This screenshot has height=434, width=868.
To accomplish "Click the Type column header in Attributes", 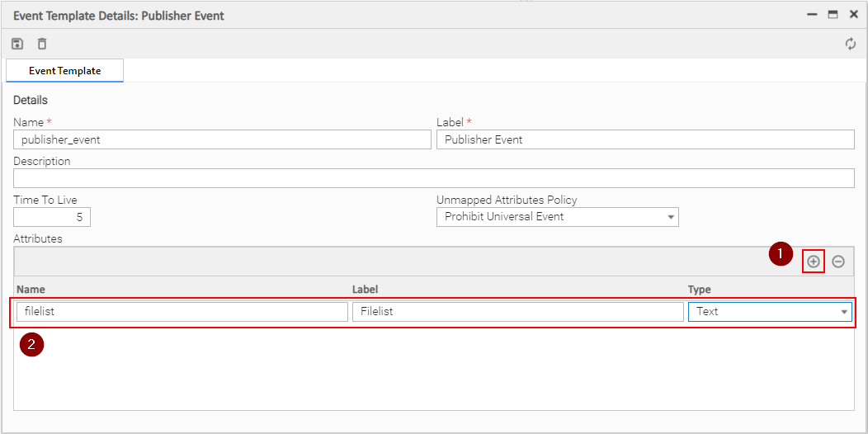I will pos(700,290).
